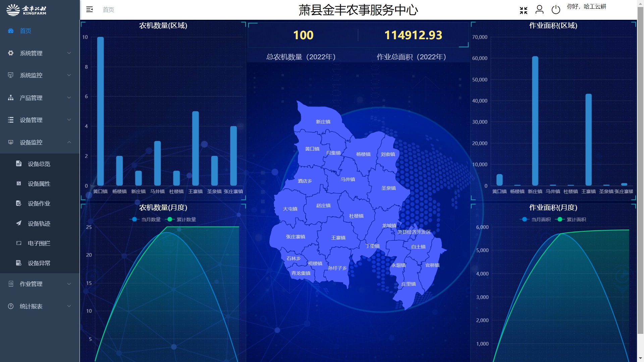Viewport: 644px width, 362px height.
Task: Select 酒店乡 region on the map
Action: pyautogui.click(x=305, y=181)
